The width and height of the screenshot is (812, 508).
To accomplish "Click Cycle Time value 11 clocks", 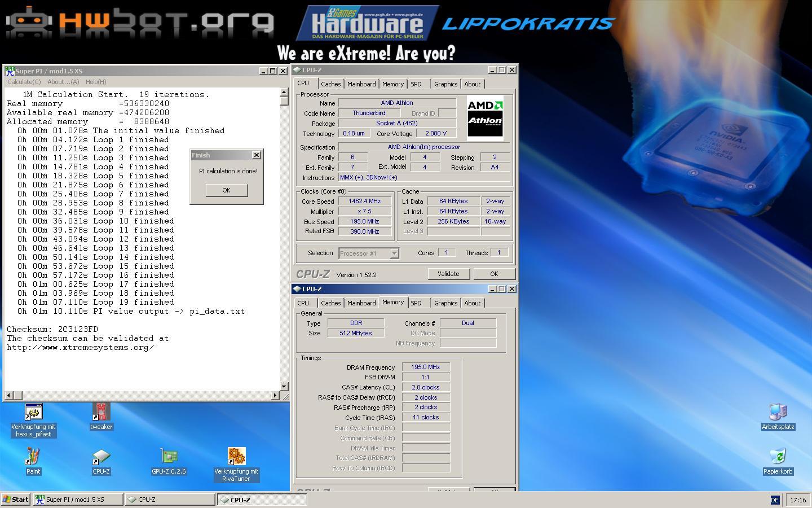I will [x=426, y=417].
